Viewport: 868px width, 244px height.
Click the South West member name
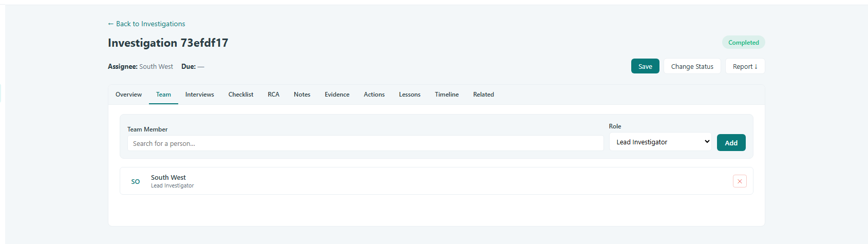pos(168,177)
